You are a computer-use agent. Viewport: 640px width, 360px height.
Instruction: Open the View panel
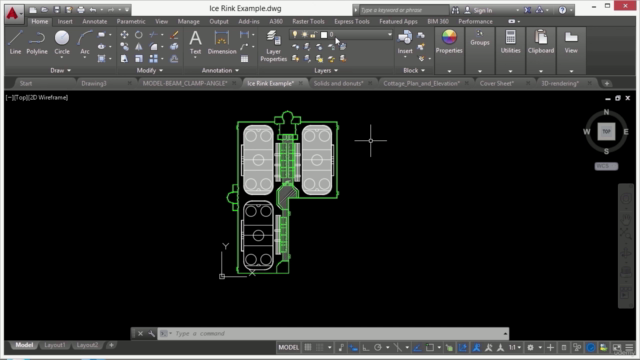[571, 42]
